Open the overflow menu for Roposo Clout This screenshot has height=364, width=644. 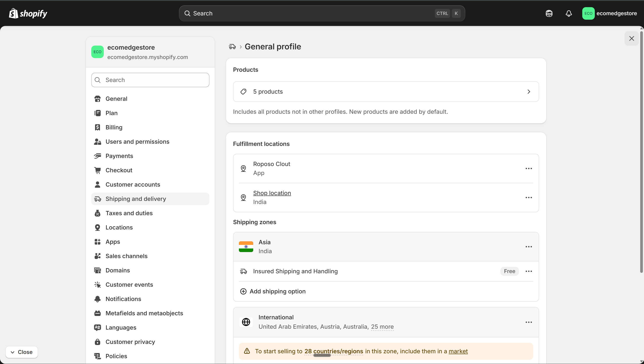[x=529, y=168]
